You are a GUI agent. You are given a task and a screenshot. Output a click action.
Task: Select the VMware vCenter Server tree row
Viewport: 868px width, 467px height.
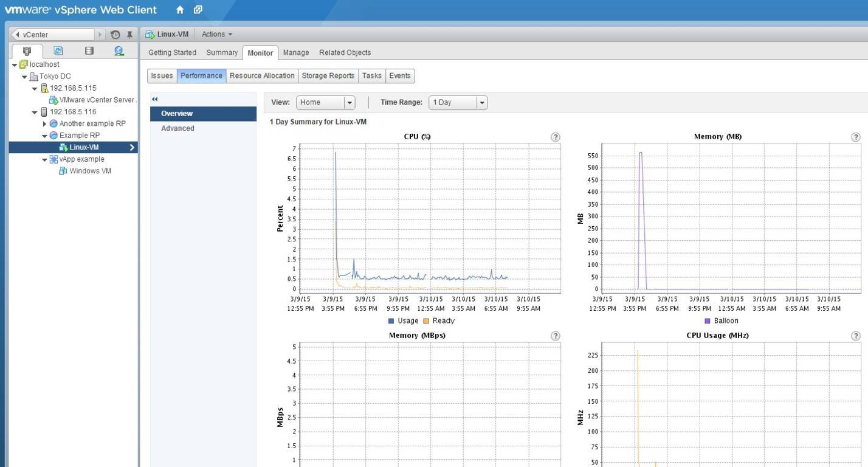coord(73,100)
